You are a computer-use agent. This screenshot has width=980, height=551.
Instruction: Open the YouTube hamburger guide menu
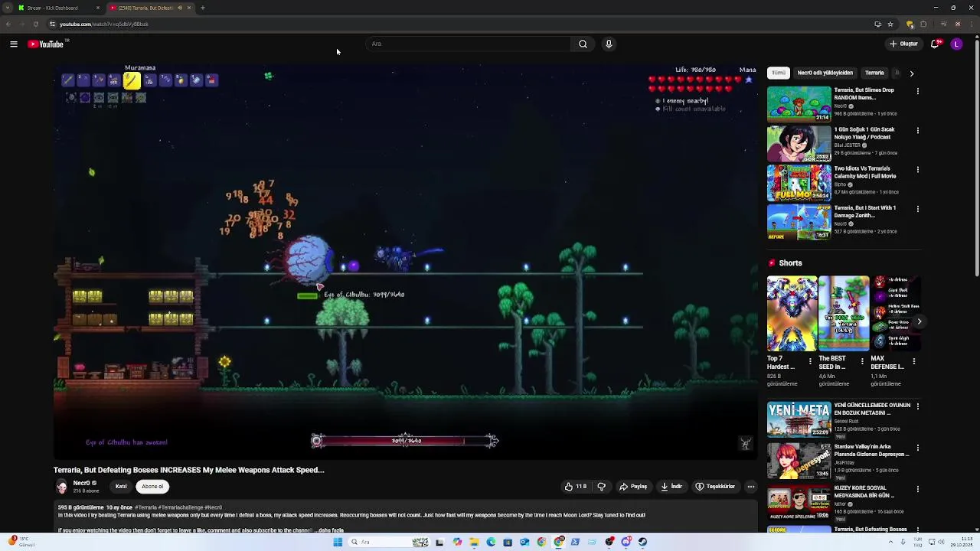pyautogui.click(x=14, y=44)
